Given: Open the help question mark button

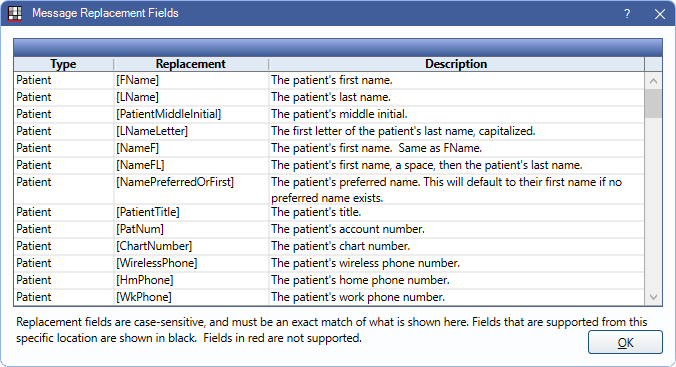Looking at the screenshot, I should click(627, 13).
